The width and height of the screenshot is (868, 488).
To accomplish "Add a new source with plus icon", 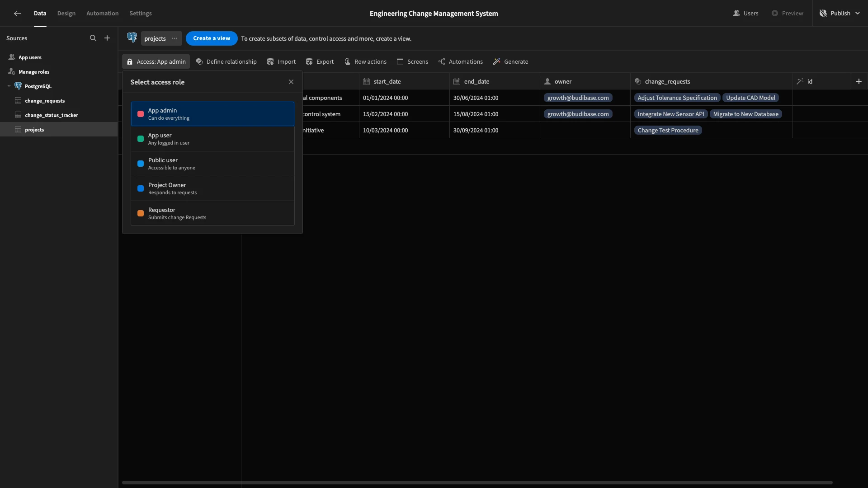I will (107, 38).
